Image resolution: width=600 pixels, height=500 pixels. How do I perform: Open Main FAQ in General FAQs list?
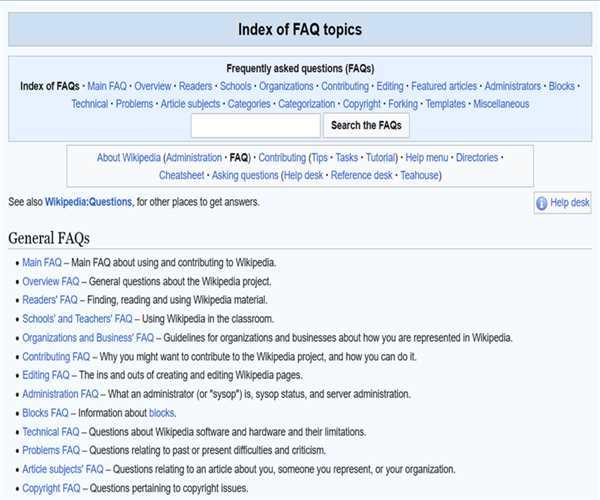coord(42,262)
